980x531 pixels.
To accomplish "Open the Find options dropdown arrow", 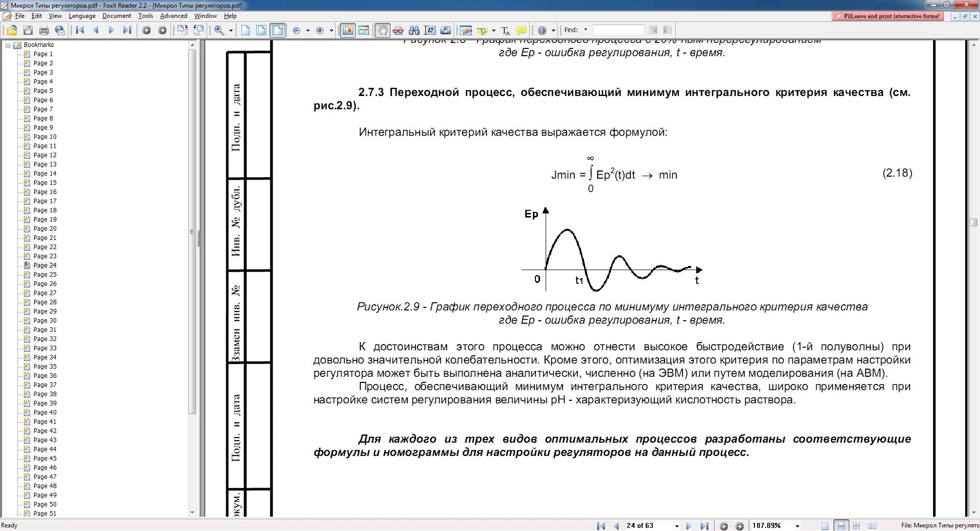I will coord(585,30).
